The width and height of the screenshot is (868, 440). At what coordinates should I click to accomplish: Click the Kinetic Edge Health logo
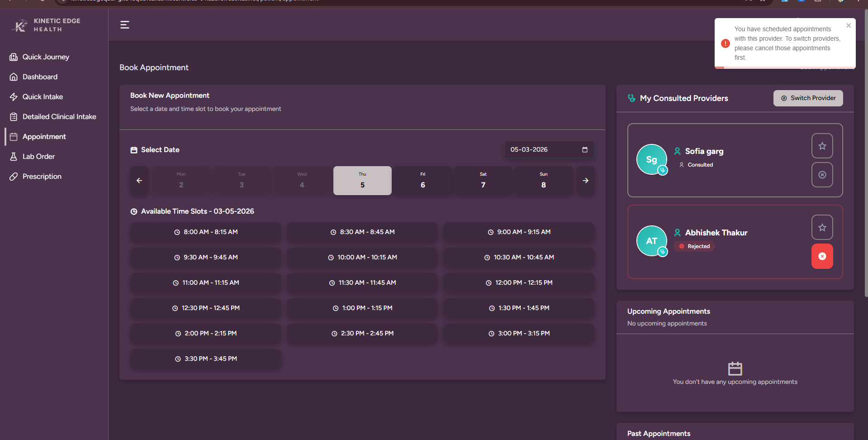[46, 25]
